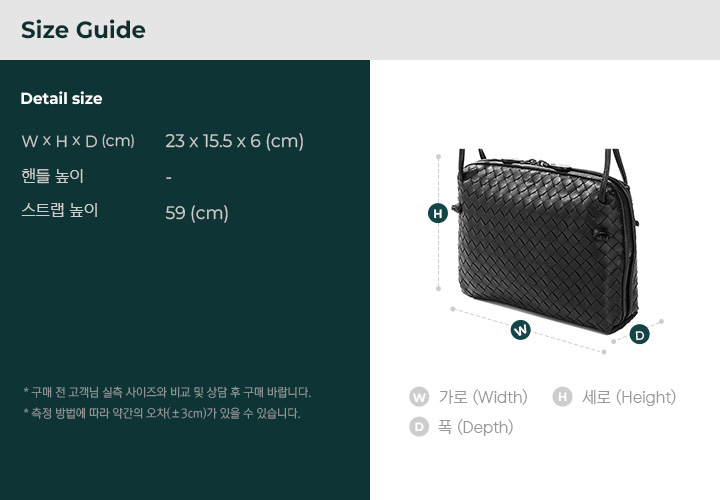Click the 폭 (Depth) legend text
The image size is (720, 500).
pos(475,427)
